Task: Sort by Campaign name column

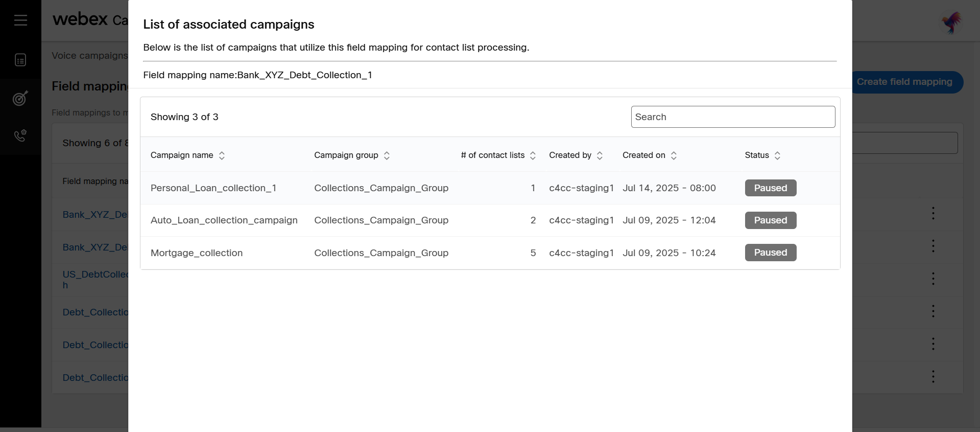Action: pos(222,155)
